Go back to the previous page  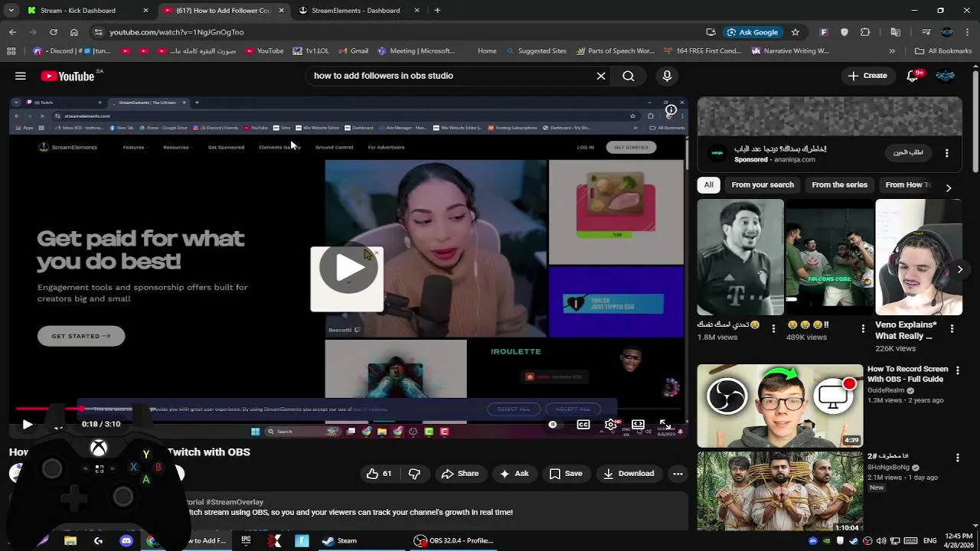click(12, 32)
